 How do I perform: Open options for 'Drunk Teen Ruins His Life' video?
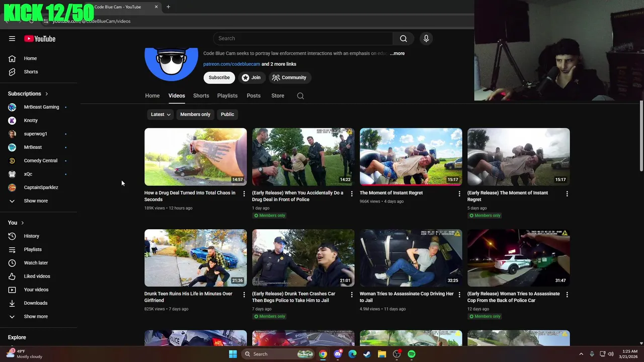point(244,295)
